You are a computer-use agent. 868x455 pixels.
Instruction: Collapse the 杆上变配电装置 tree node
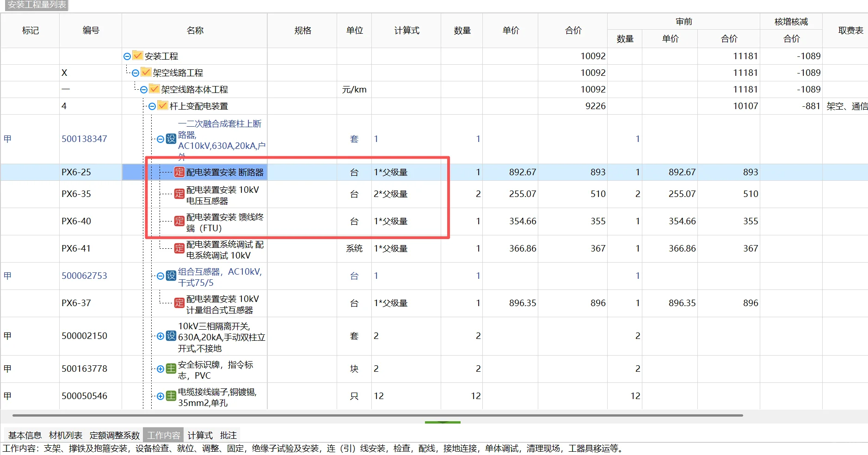click(x=152, y=106)
